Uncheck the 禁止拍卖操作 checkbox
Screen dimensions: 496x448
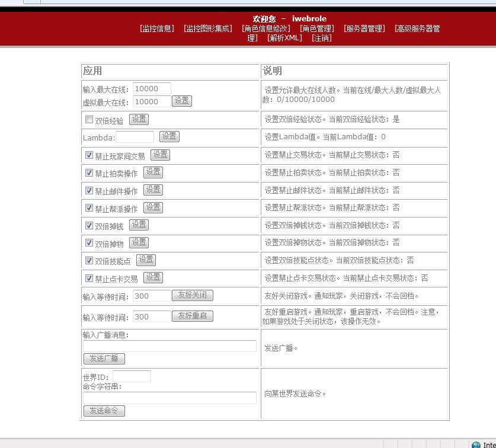pyautogui.click(x=89, y=173)
